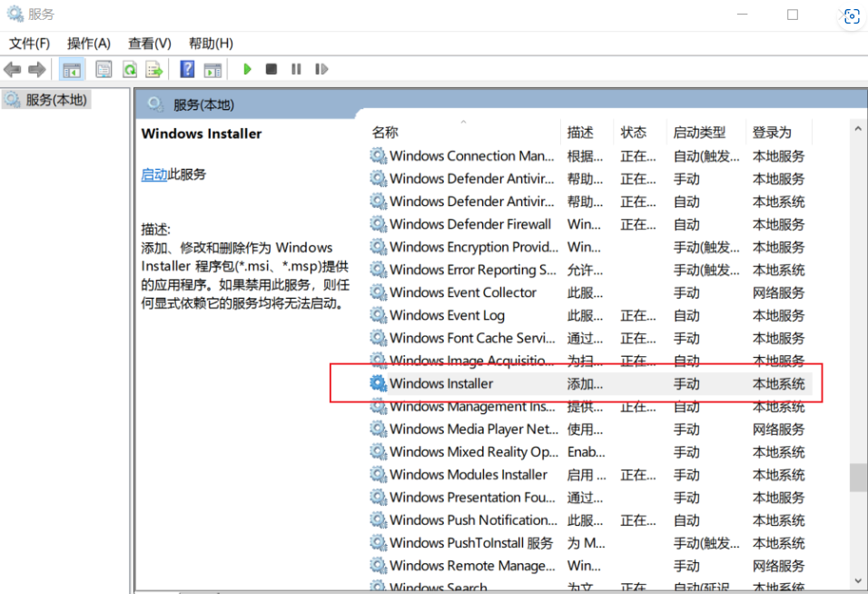The height and width of the screenshot is (594, 868).
Task: Click the 启动 link to start service
Action: [x=153, y=174]
